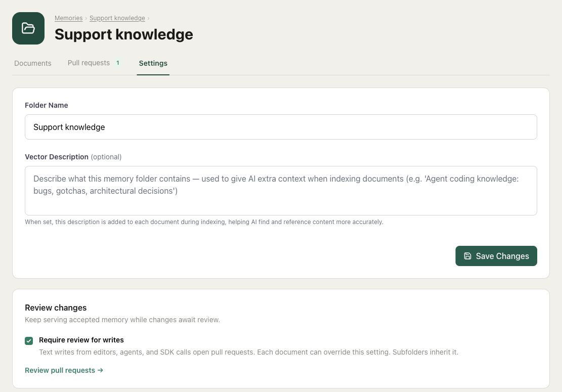Click the Require review for writes label
This screenshot has height=392, width=562.
[81, 340]
